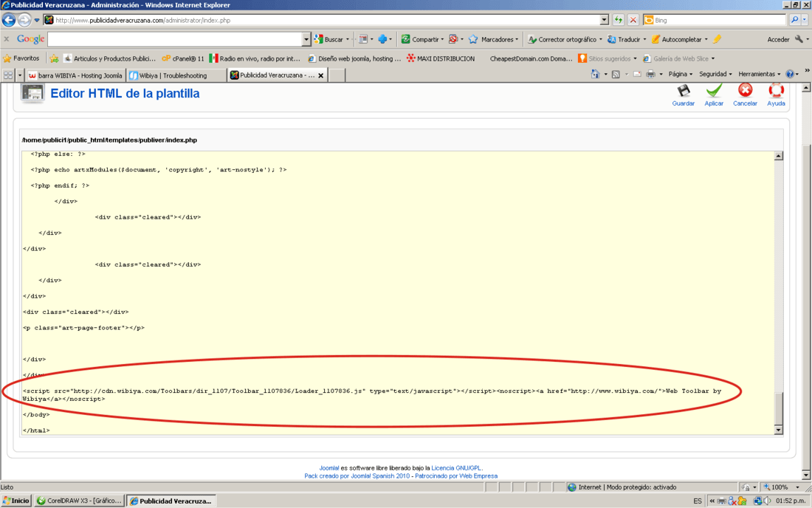Click the Marcadores star button
The image size is (812, 508).
[x=492, y=39]
